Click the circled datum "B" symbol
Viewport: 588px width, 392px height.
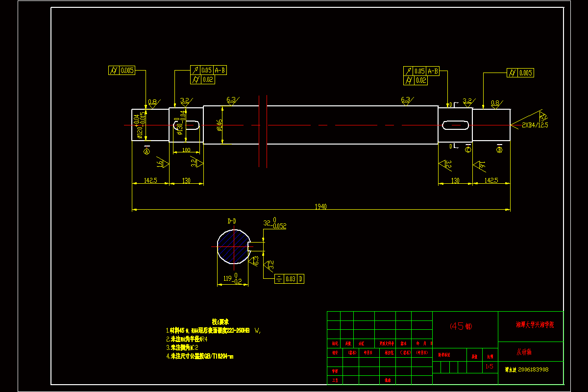pos(499,150)
